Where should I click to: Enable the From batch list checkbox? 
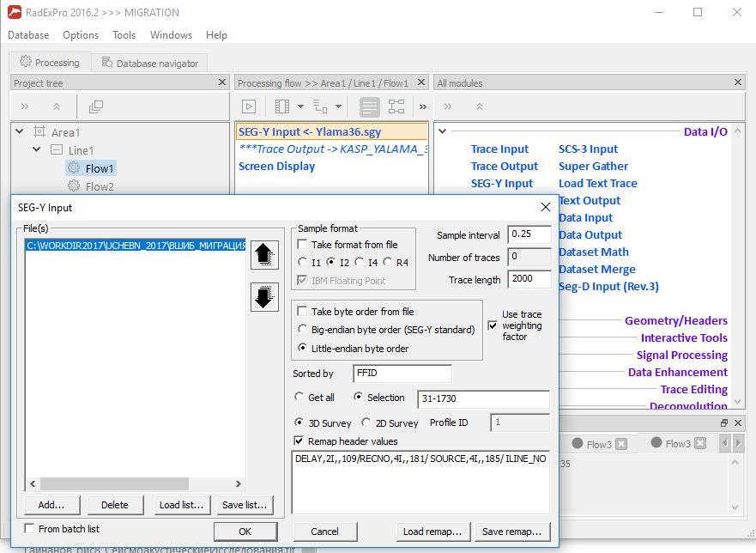click(29, 528)
